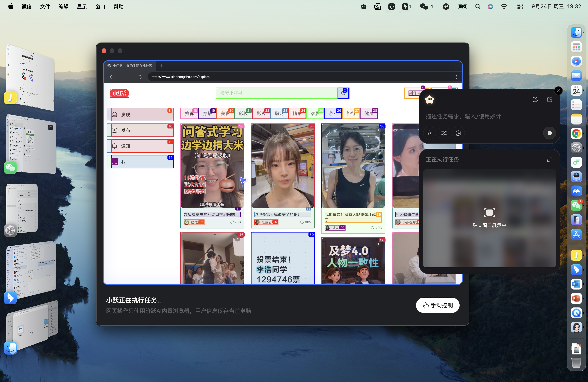588x382 pixels.
Task: Click the 手动控制 button
Action: tap(438, 305)
